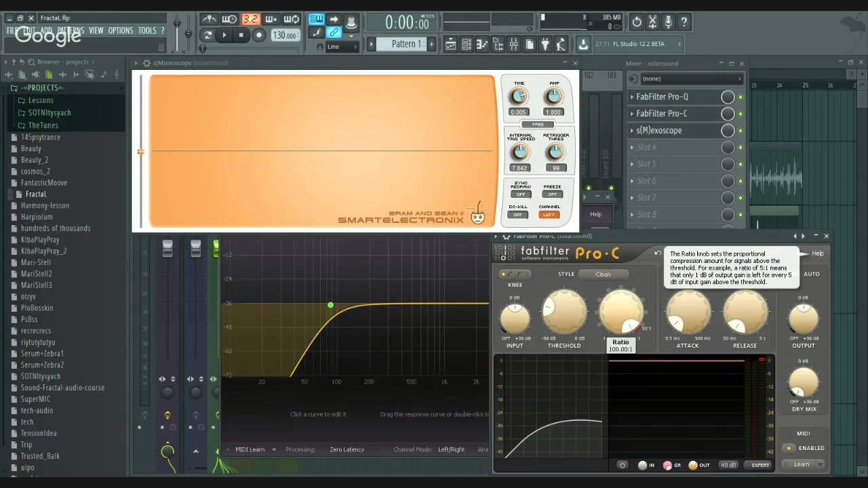
Task: Click the Project info pages icon
Action: pos(529,45)
